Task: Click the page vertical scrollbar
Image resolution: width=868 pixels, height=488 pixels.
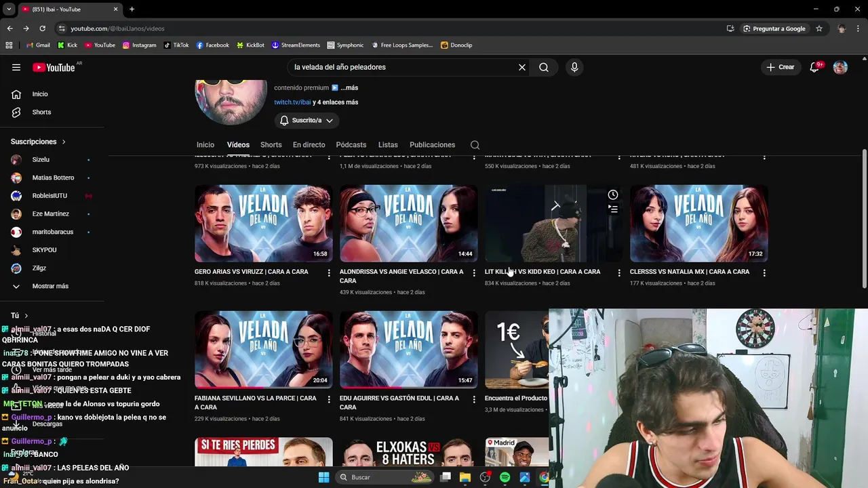Action: [x=864, y=219]
